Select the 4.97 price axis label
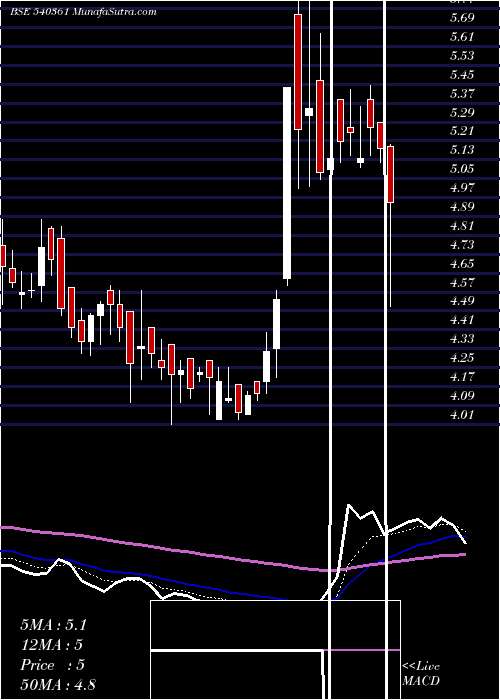Image resolution: width=500 pixels, height=700 pixels. [462, 188]
